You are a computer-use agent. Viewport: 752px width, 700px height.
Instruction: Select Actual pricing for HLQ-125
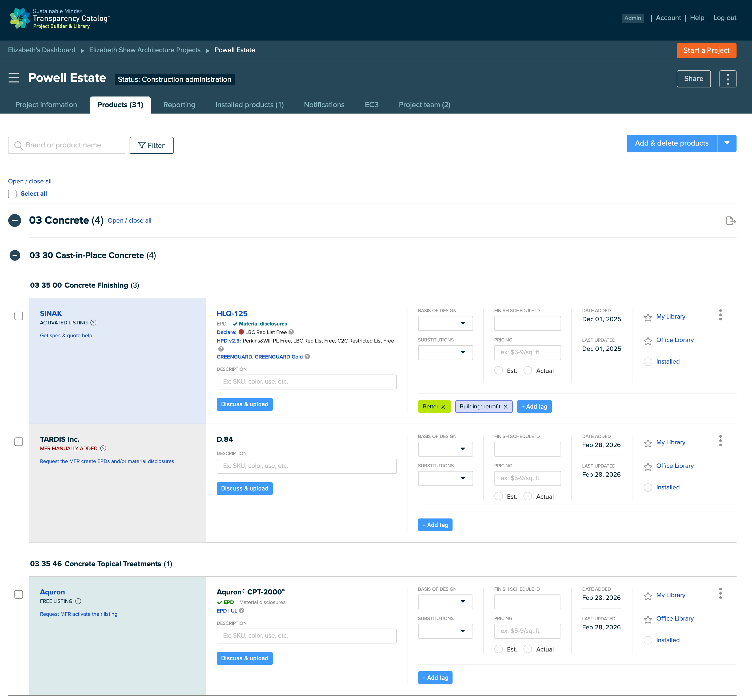[528, 371]
